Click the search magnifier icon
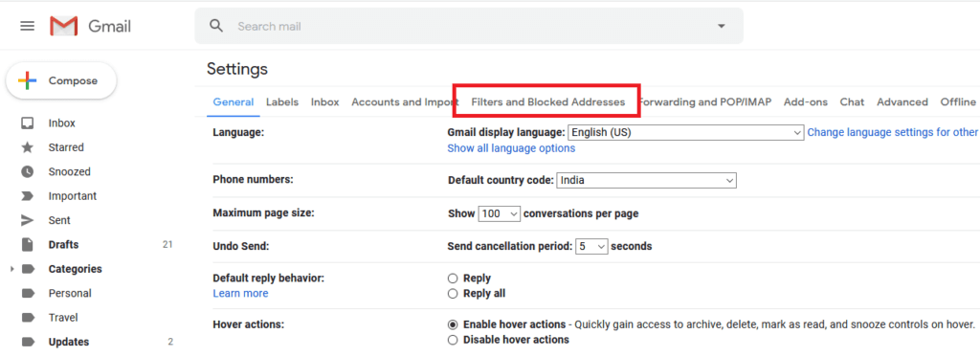980x357 pixels. point(216,26)
